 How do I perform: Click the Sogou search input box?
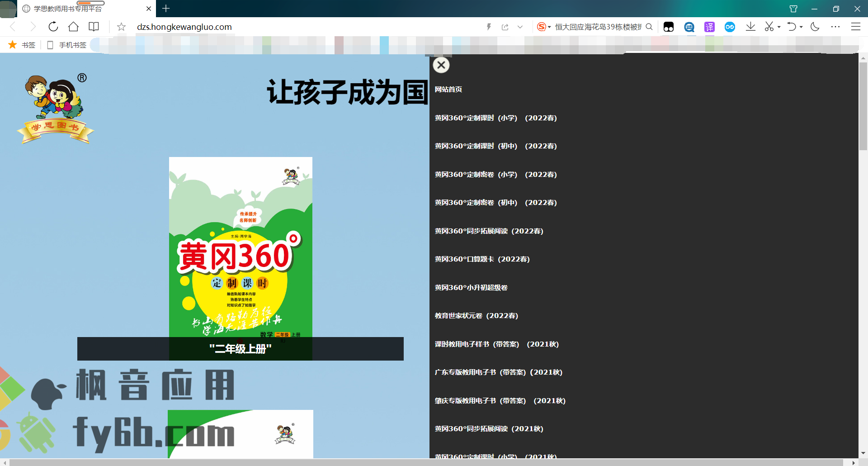coord(598,27)
